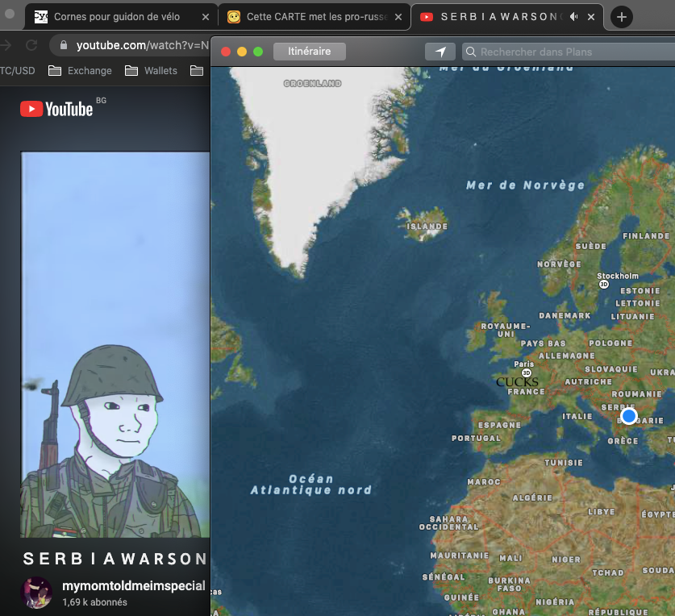Click the site lock icon in address bar
675x616 pixels.
coord(65,46)
